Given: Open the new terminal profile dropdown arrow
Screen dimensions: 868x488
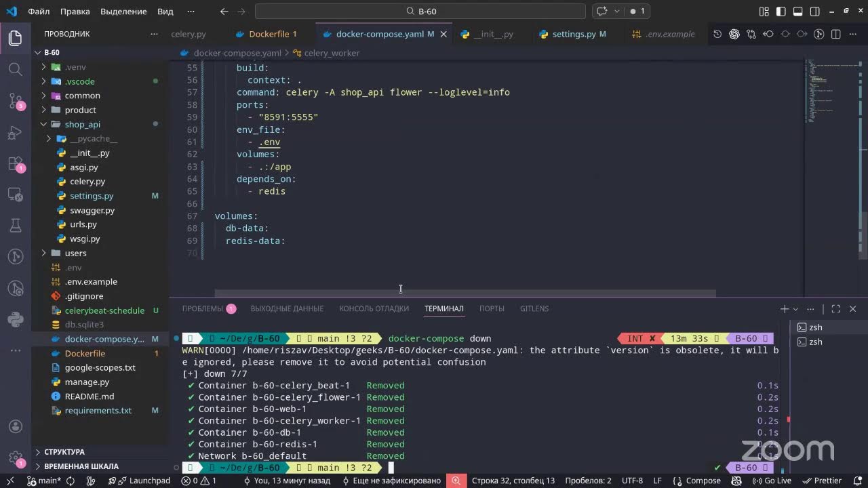Looking at the screenshot, I should [795, 308].
